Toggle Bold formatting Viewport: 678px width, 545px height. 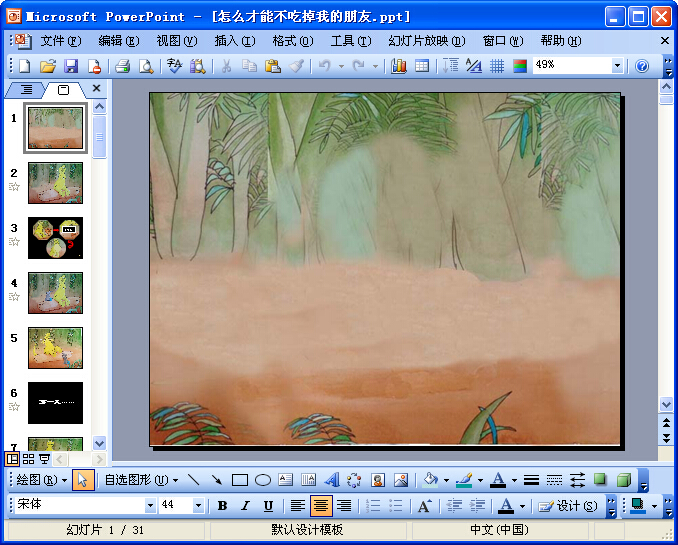point(222,506)
